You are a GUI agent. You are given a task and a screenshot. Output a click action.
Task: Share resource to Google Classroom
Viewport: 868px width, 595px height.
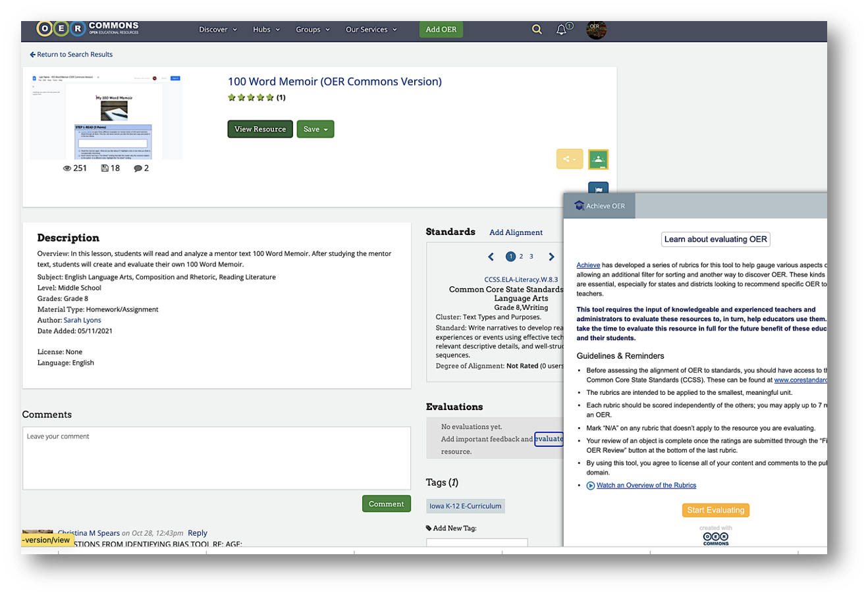pyautogui.click(x=598, y=159)
